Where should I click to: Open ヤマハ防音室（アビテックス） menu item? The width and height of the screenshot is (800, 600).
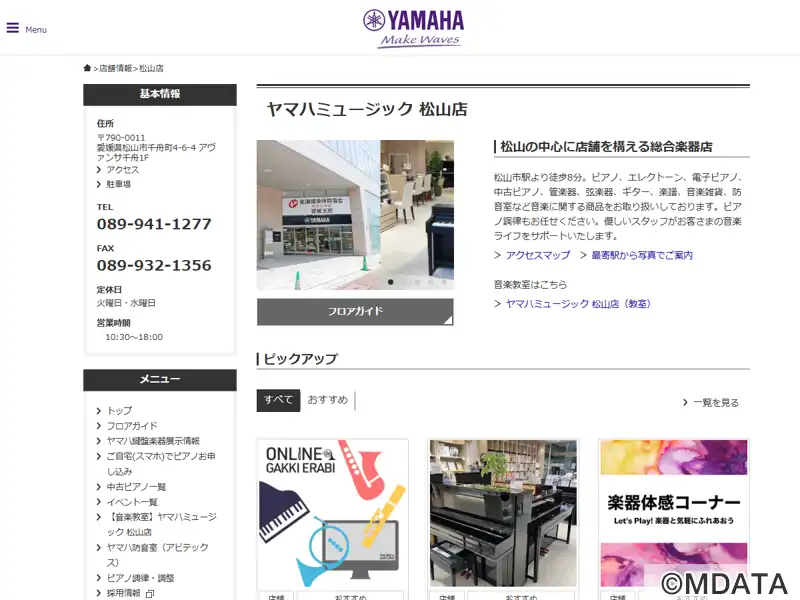[x=157, y=555]
